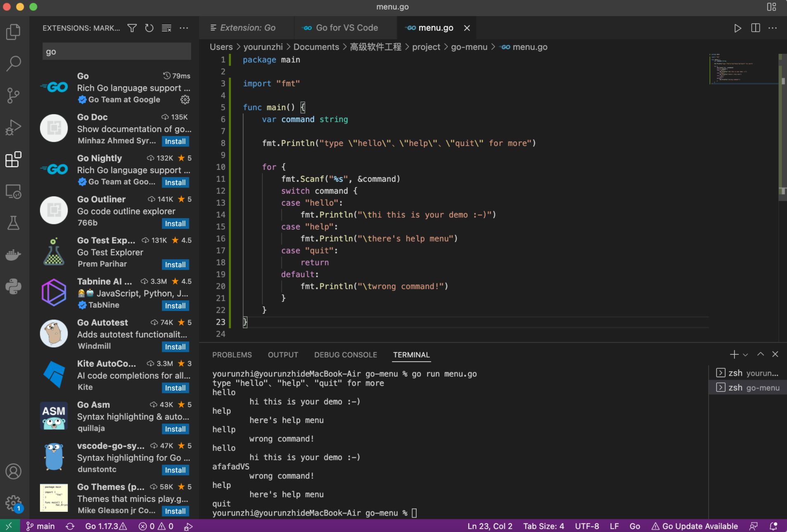Change the UTF-8 encoding
This screenshot has height=532, width=787.
[x=587, y=526]
